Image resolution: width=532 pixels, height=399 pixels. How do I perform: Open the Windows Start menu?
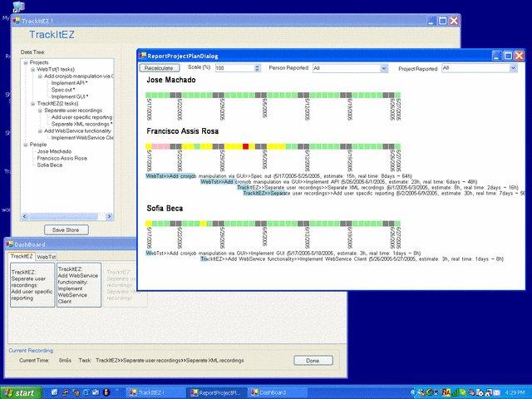[x=20, y=392]
